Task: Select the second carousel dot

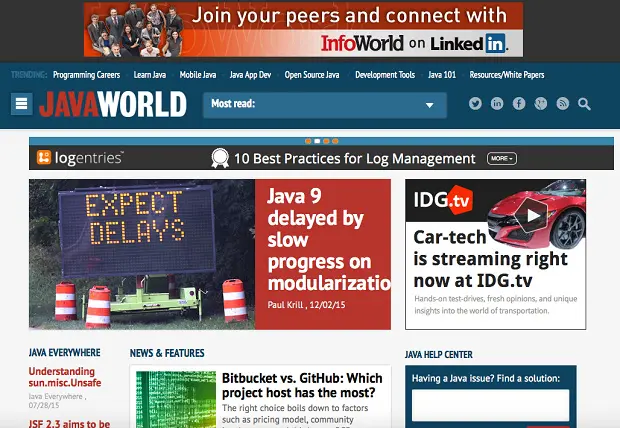Action: (x=317, y=141)
